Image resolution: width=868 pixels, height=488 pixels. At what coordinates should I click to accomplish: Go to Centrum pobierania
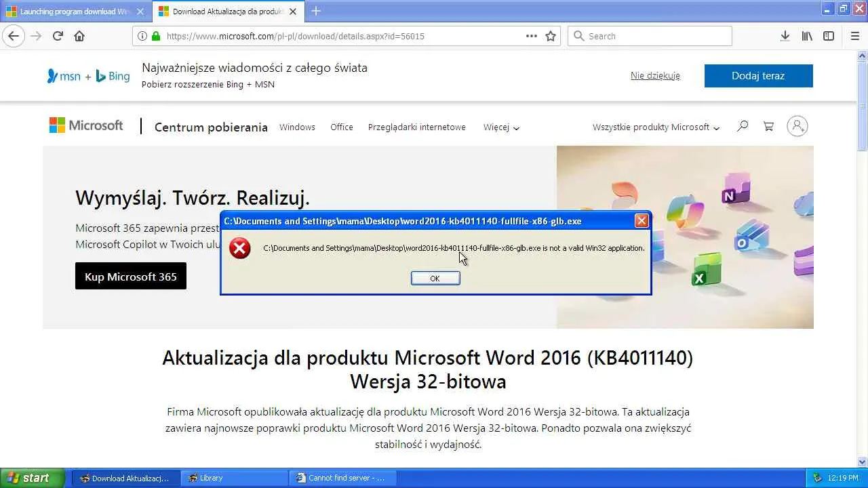point(211,127)
